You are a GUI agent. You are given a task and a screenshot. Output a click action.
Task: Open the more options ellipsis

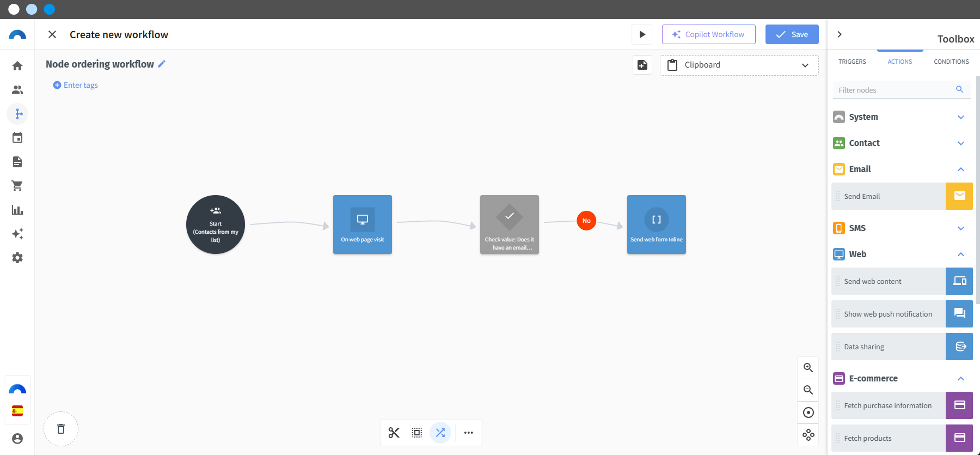click(469, 433)
